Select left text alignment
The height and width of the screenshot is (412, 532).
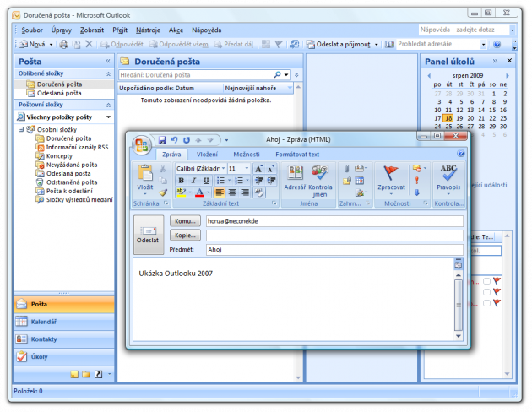tap(220, 192)
